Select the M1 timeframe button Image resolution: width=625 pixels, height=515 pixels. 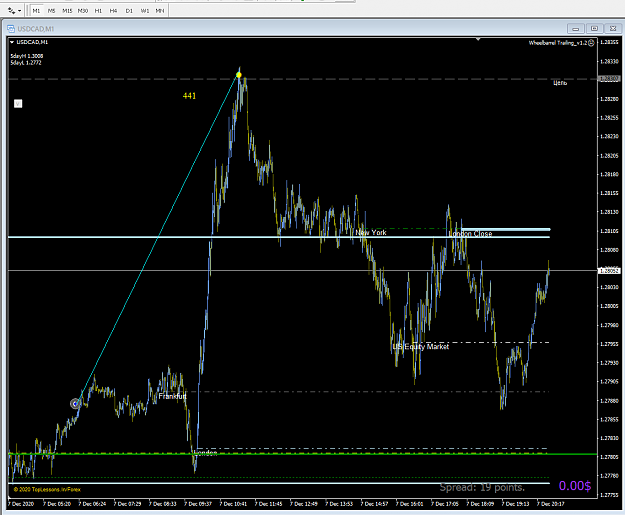(36, 11)
